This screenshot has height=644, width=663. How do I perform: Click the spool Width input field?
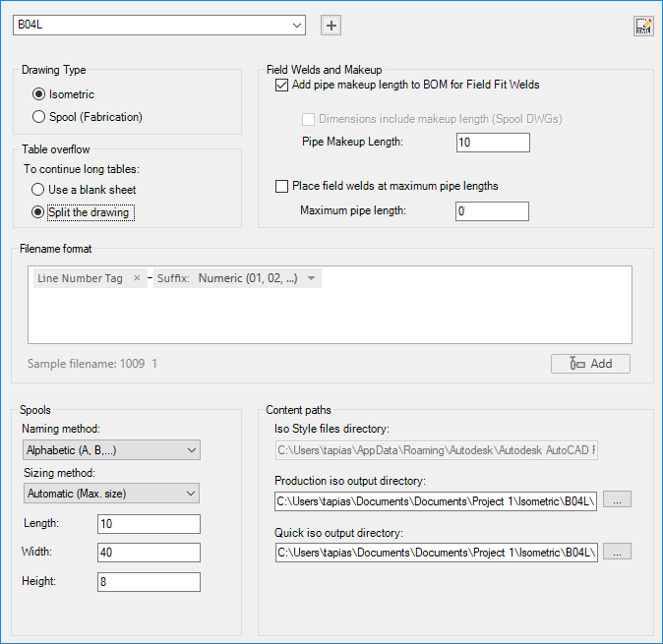click(149, 553)
